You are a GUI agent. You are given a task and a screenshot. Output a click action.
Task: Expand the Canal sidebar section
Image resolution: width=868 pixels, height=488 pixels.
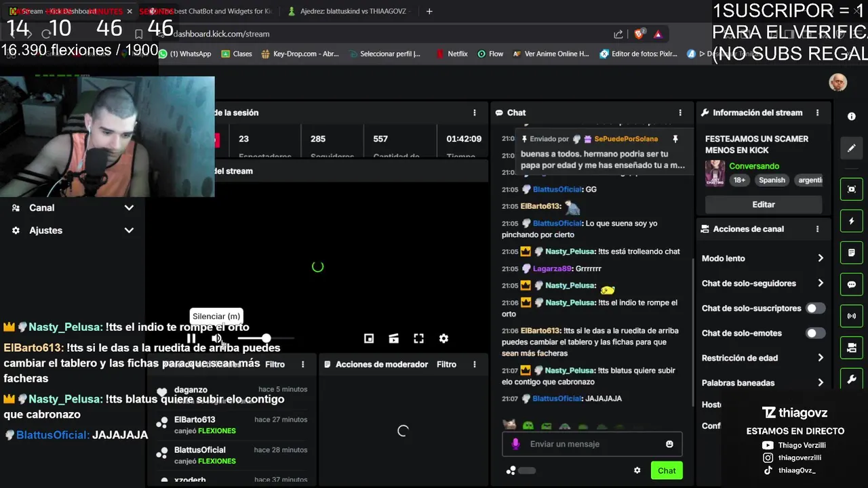[x=73, y=208]
